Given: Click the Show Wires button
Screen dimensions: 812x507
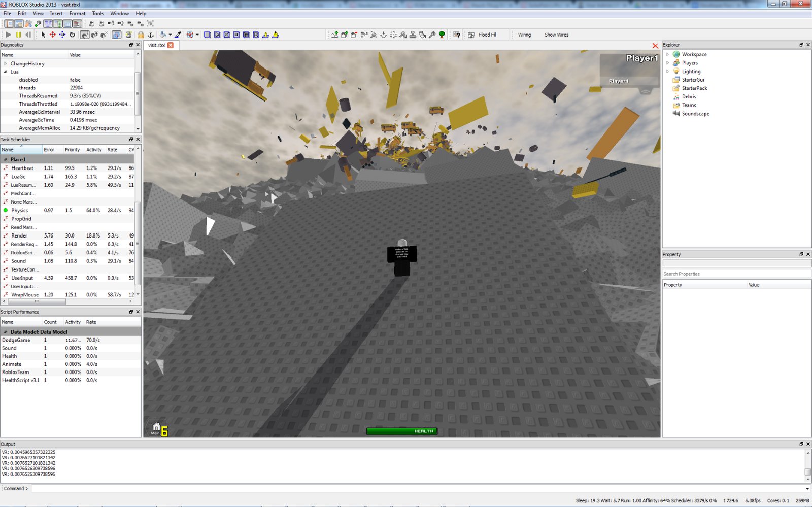Looking at the screenshot, I should click(x=556, y=35).
